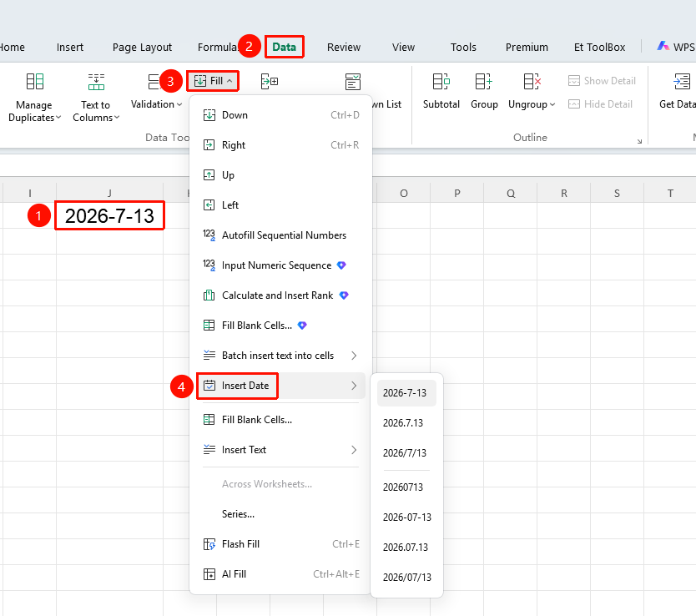Open the Premium tab
The width and height of the screenshot is (696, 616).
pos(527,47)
